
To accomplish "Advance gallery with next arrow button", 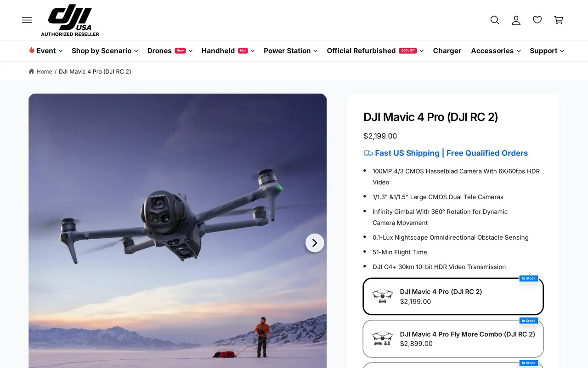I will pos(315,243).
